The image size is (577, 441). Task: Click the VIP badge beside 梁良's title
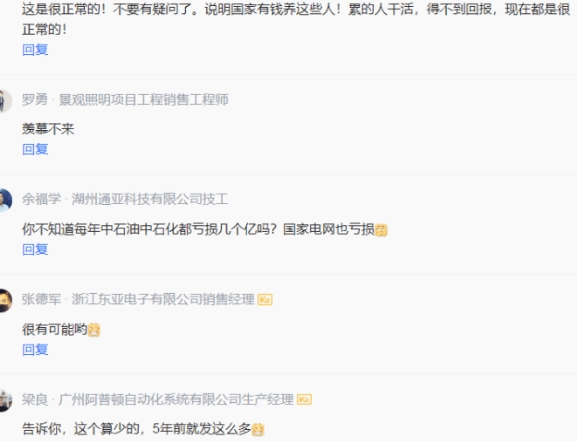click(304, 399)
